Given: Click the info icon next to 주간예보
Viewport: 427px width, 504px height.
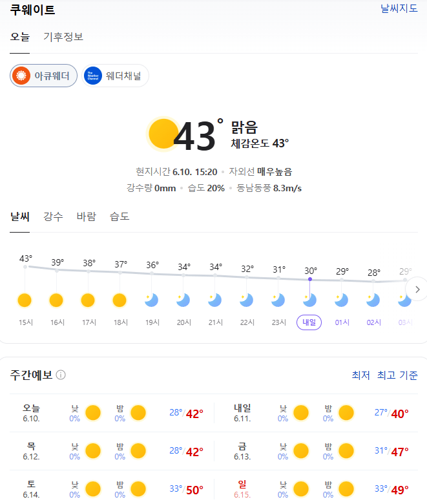Looking at the screenshot, I should 61,375.
